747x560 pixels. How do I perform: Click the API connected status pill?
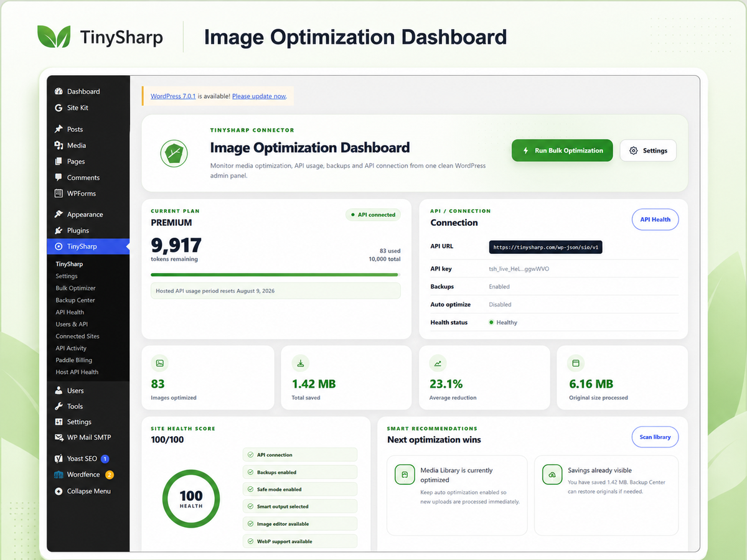click(x=373, y=215)
